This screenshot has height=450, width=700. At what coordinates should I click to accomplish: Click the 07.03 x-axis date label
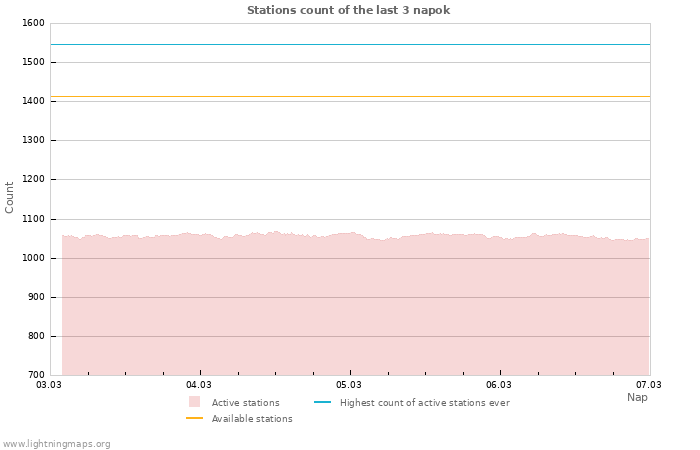649,384
